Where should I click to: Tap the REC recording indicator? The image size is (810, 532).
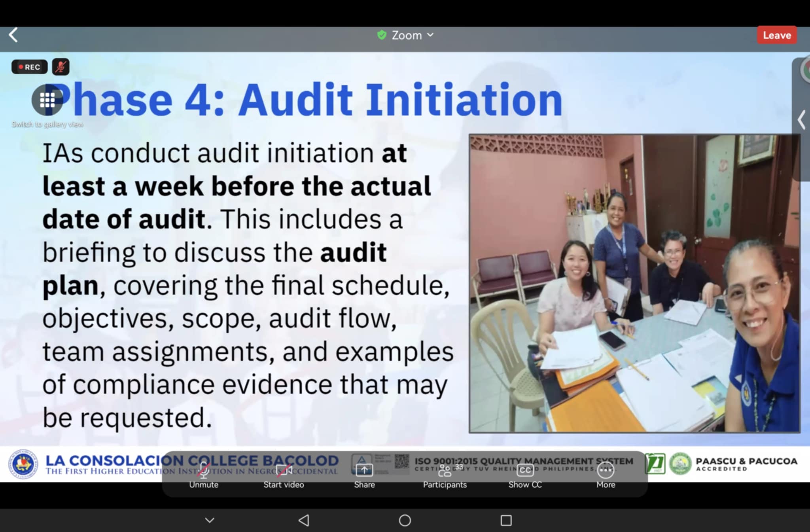click(x=29, y=67)
